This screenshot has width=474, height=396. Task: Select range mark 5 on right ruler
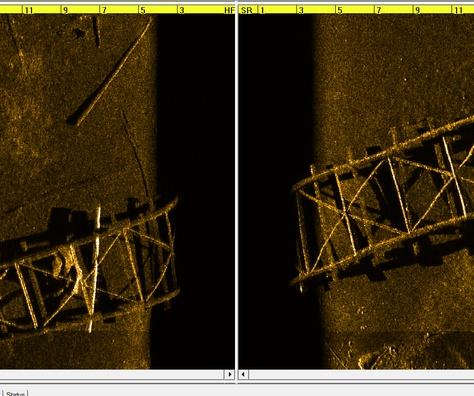(340, 10)
